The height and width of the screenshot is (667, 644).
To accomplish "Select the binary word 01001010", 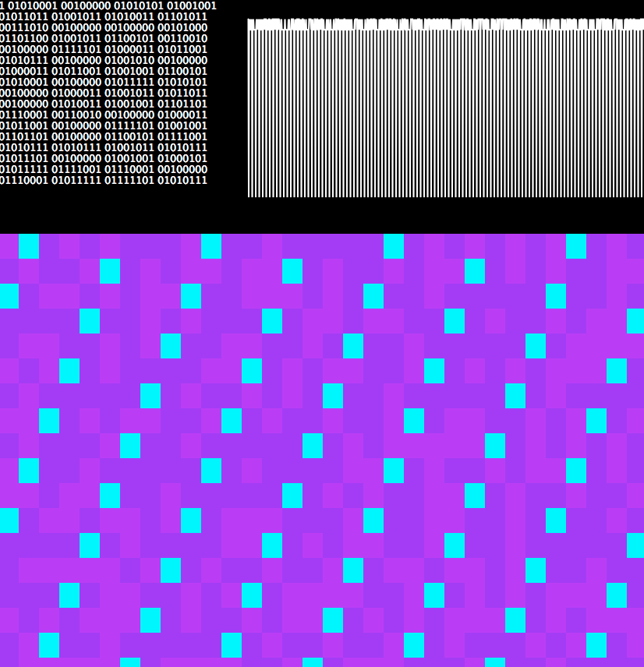I will coord(129,61).
